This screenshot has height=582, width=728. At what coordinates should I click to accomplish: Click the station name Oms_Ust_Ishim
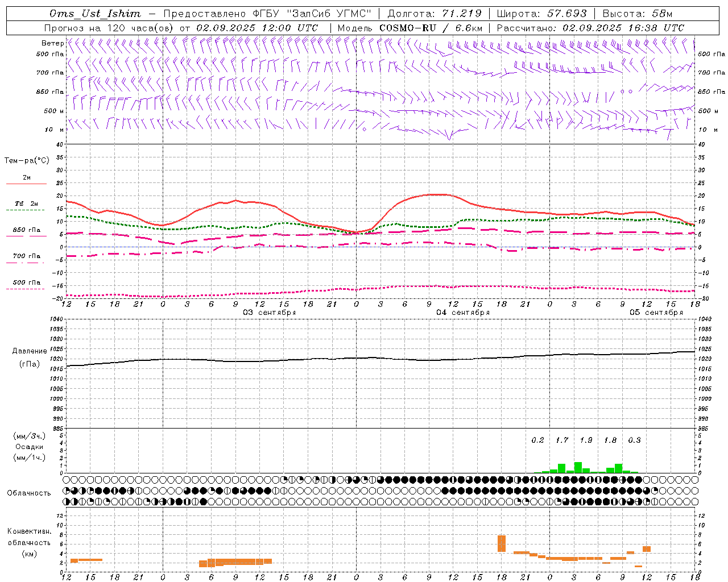click(94, 14)
